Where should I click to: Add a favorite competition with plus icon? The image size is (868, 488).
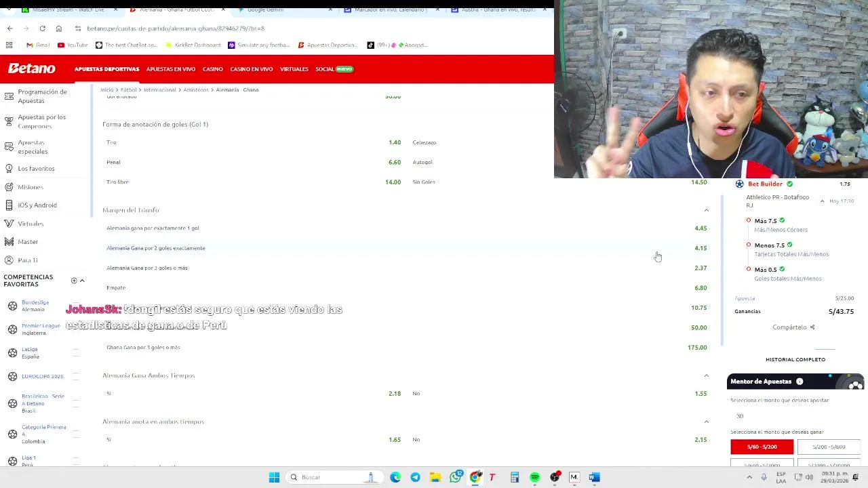tap(74, 281)
